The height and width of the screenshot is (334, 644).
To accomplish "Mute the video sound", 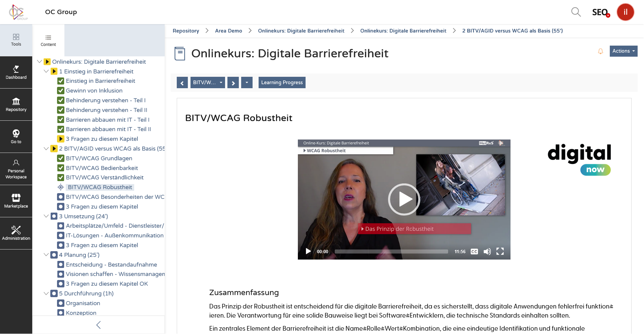I will pos(487,252).
